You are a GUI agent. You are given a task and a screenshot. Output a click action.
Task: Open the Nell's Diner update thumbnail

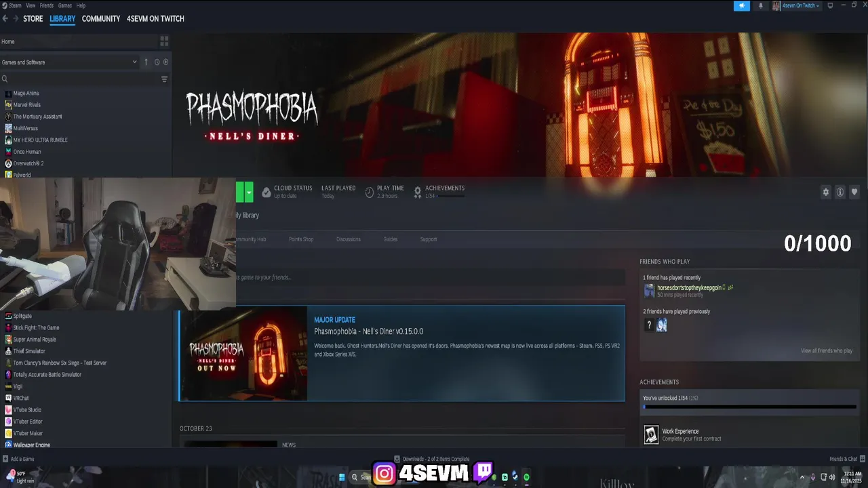[243, 353]
